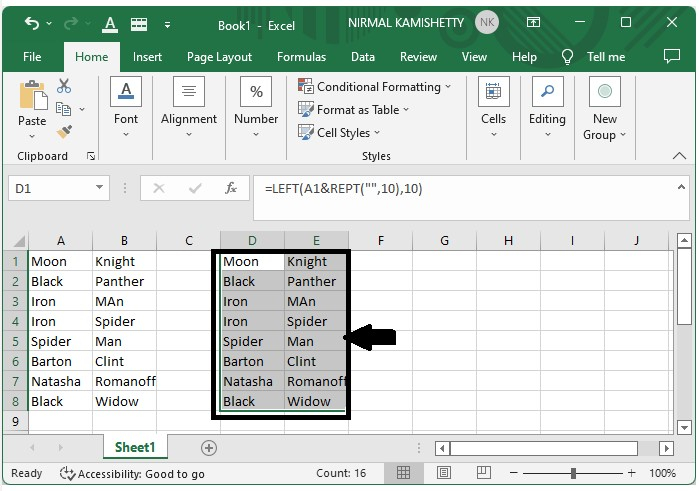Open the Name Box dropdown arrow
Viewport: 699px width, 491px height.
coord(100,188)
